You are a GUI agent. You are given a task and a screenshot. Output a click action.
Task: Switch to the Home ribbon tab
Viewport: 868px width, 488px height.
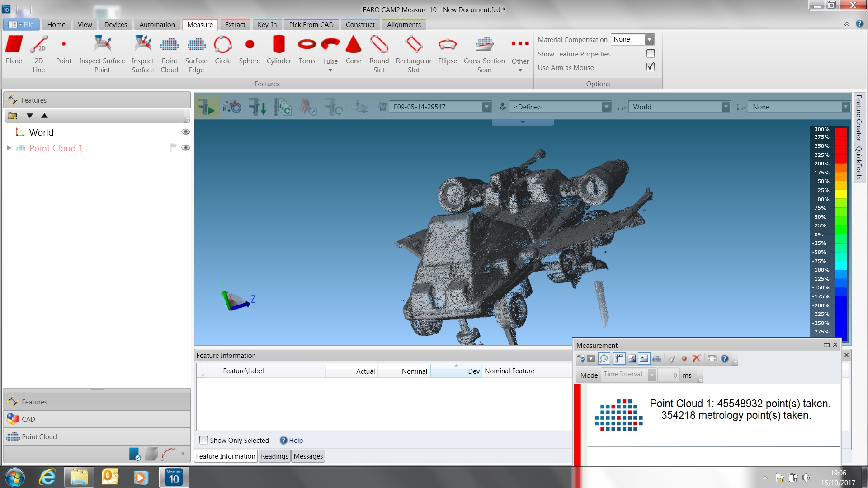click(56, 25)
